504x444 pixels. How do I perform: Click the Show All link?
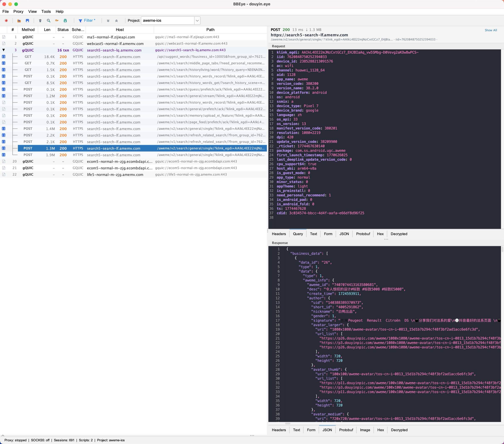tap(491, 30)
